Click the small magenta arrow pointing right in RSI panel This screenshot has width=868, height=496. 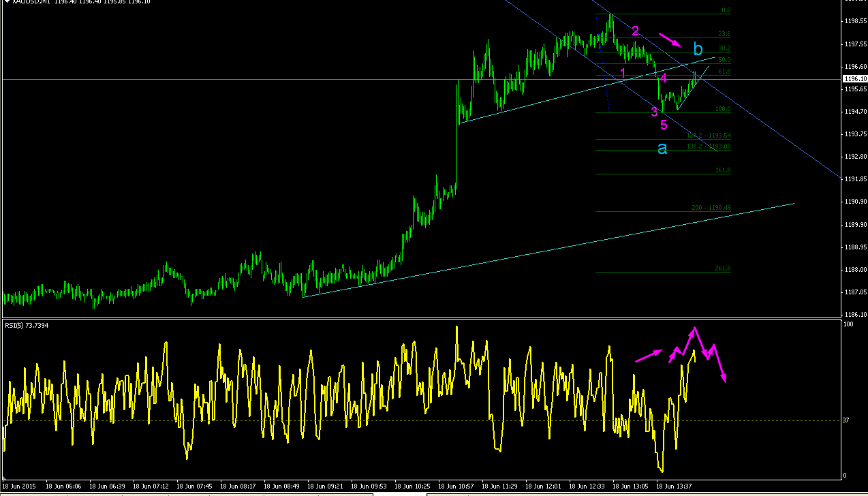[x=649, y=356]
